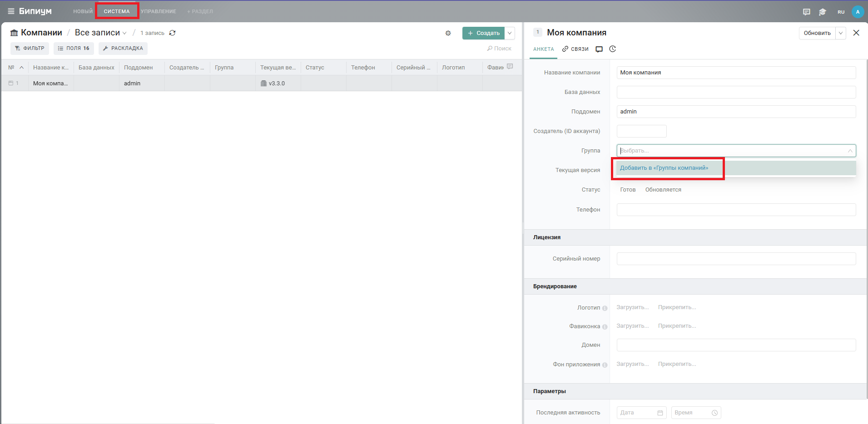
Task: Click the Дата field of Последняя активность
Action: point(641,413)
